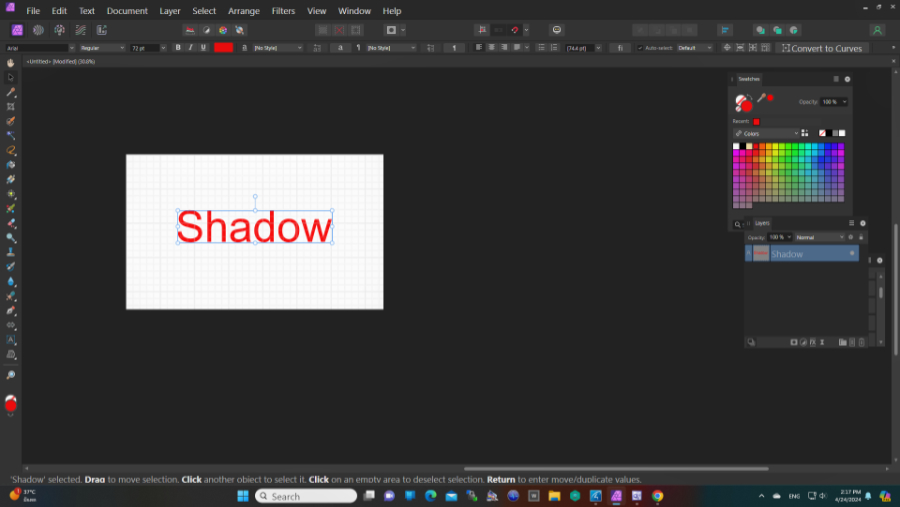This screenshot has width=900, height=507.
Task: Click the snapping magnet icon
Action: 516,30
